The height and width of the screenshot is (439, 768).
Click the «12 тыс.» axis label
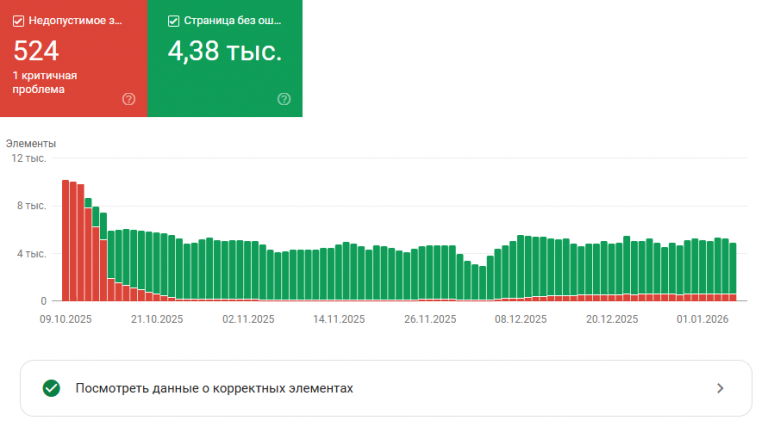click(x=29, y=158)
